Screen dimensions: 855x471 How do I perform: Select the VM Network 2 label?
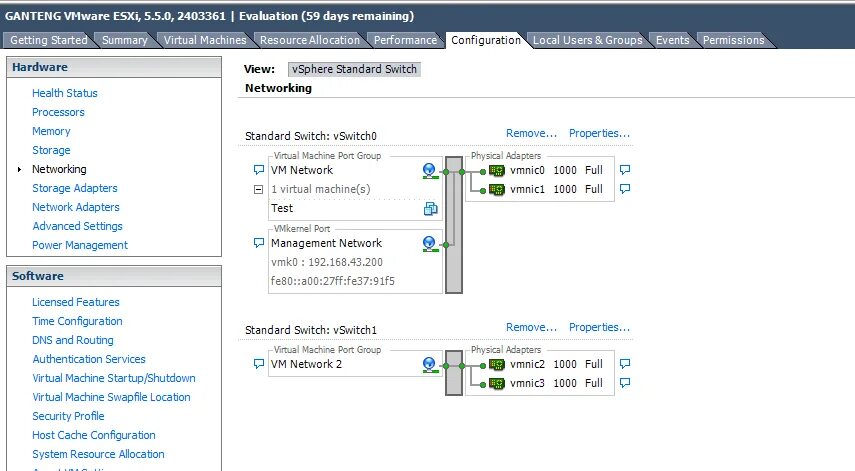tap(306, 365)
